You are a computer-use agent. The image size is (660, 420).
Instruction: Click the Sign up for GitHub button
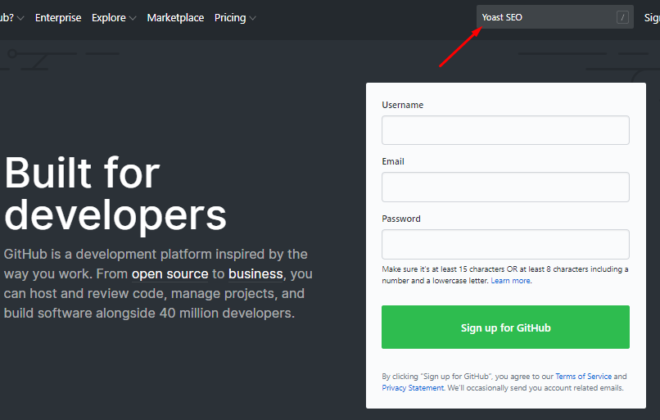[505, 327]
